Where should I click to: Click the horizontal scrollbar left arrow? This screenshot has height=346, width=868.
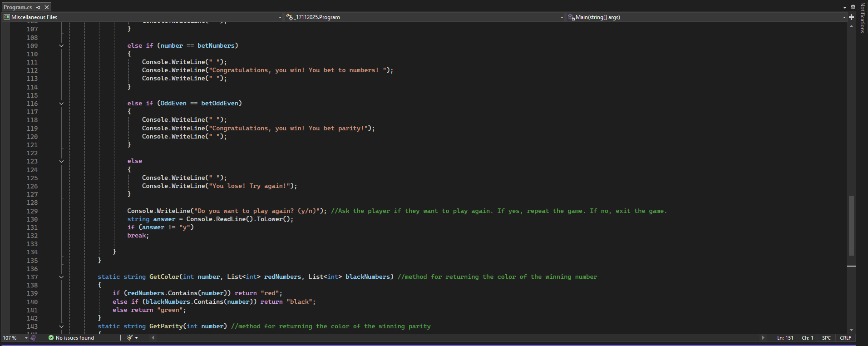tap(153, 338)
